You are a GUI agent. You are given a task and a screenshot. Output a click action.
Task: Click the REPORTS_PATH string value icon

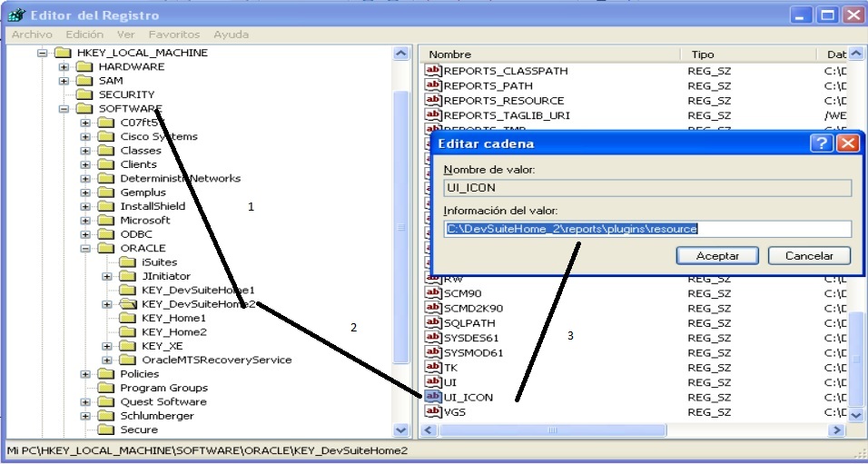tap(433, 84)
